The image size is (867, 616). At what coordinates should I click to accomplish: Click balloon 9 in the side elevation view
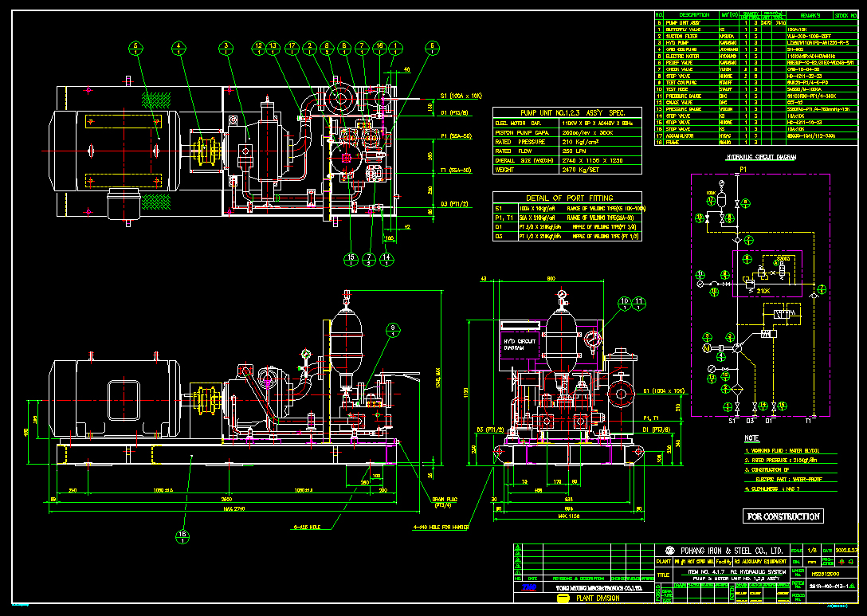click(x=393, y=330)
